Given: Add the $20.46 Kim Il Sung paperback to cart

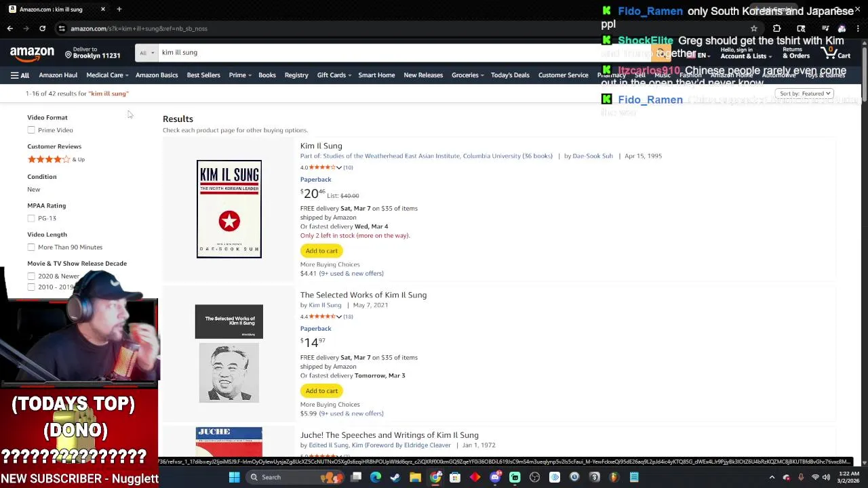Looking at the screenshot, I should [321, 251].
